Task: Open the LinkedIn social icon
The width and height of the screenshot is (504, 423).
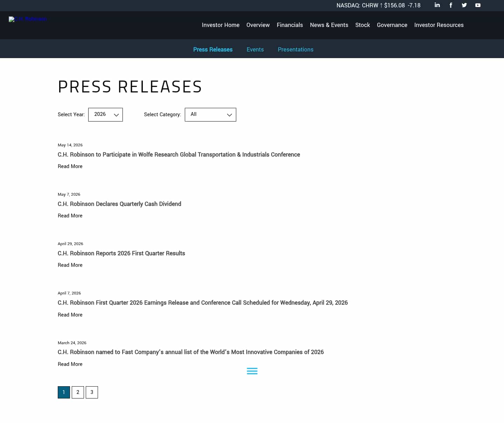Action: (437, 5)
